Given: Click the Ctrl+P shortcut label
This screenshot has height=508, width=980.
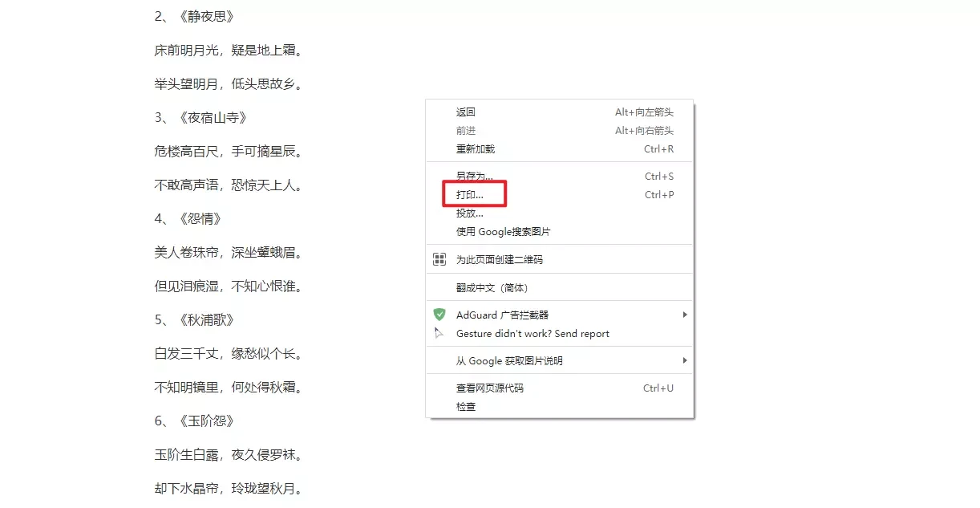Looking at the screenshot, I should tap(659, 195).
